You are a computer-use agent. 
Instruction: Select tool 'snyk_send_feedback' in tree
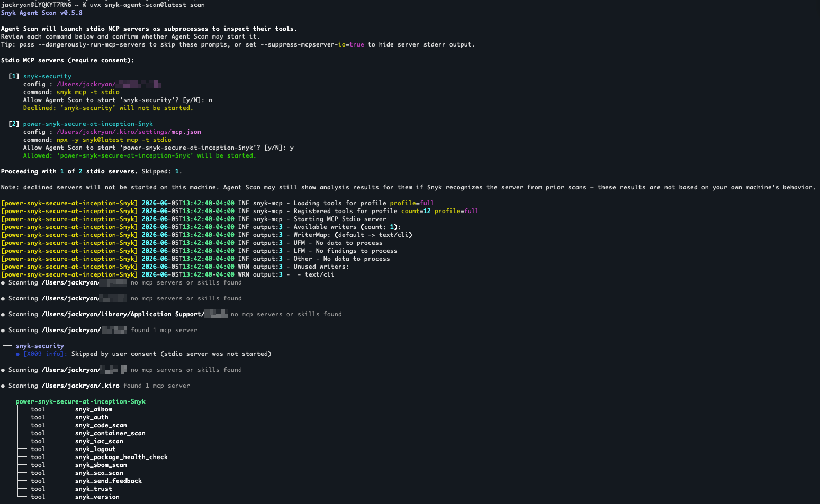click(x=109, y=481)
